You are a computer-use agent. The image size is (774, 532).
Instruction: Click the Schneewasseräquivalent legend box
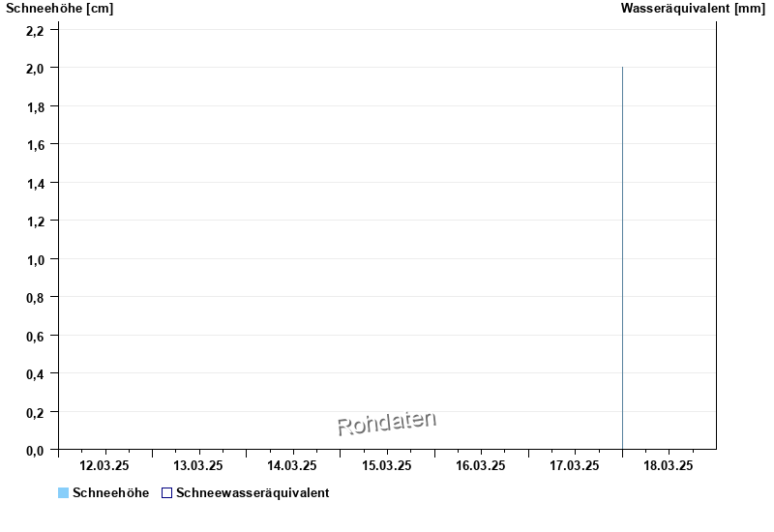[166, 493]
